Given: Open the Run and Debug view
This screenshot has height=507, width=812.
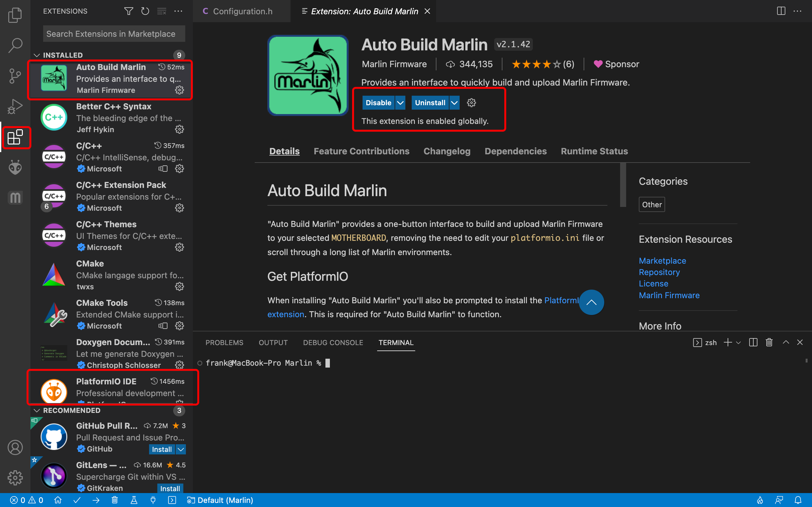Looking at the screenshot, I should coord(15,107).
